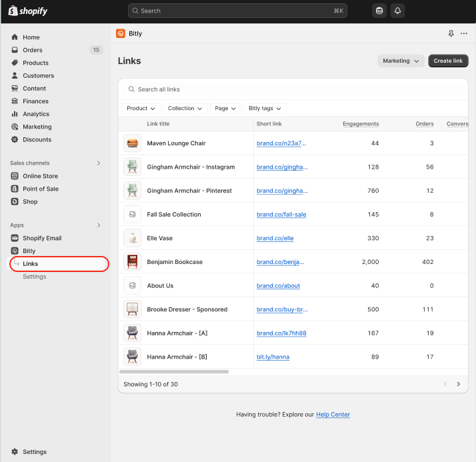
Task: Go to next page of links
Action: click(459, 384)
